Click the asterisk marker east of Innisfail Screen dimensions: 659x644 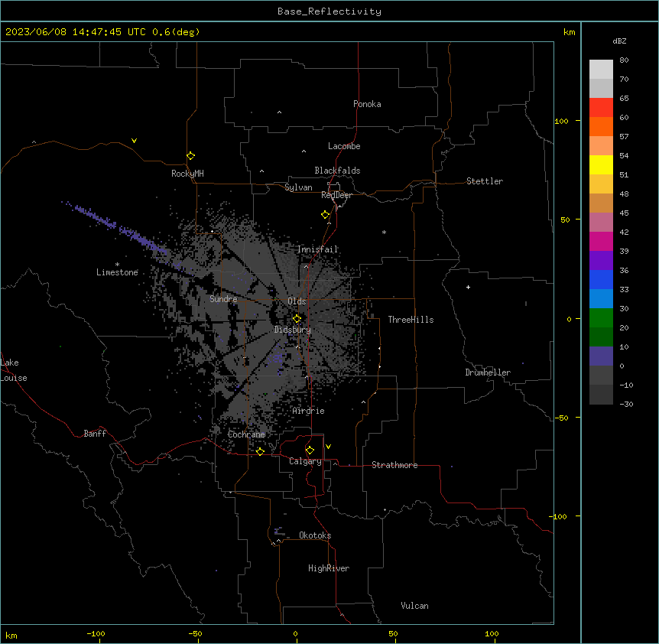pos(384,232)
